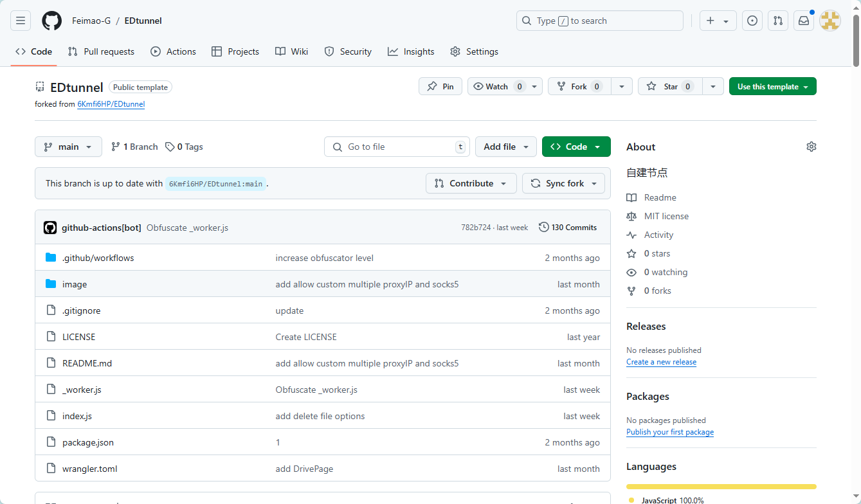Open pull requests icon in header
861x504 pixels.
tap(778, 21)
